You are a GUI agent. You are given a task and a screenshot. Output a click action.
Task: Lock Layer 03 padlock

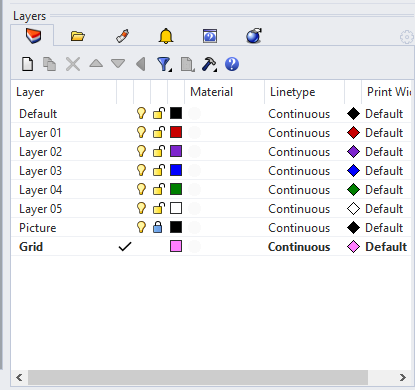pyautogui.click(x=159, y=170)
